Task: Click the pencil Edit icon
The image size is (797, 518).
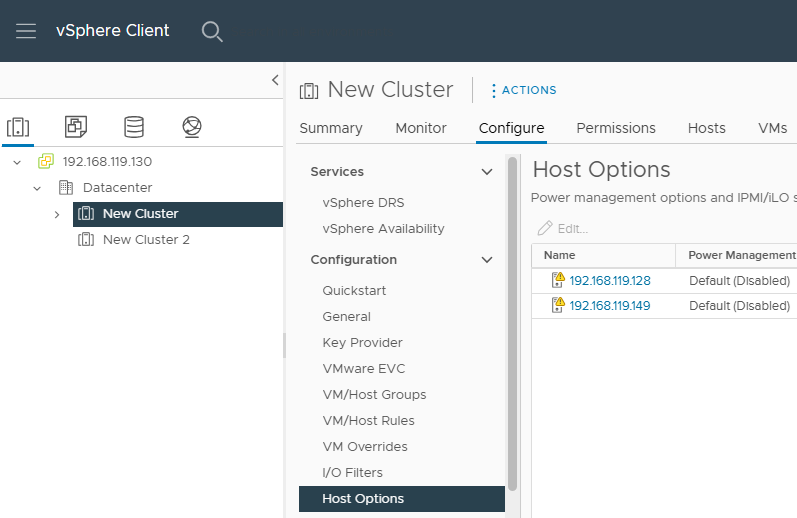Action: (x=545, y=228)
